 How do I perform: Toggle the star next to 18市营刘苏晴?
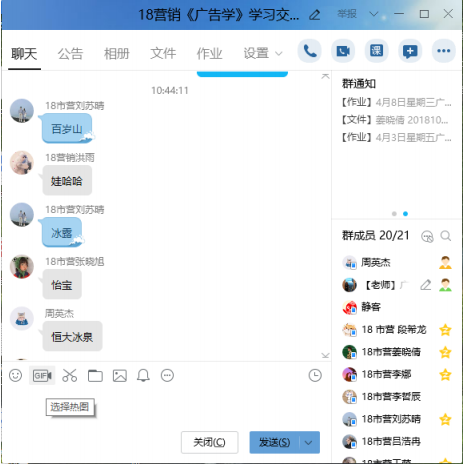[445, 419]
